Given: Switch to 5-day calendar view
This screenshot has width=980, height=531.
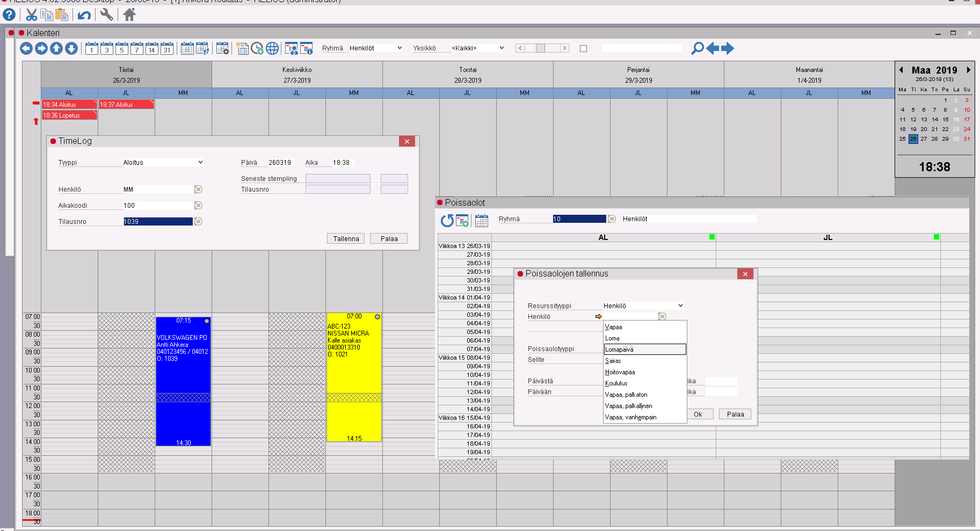Looking at the screenshot, I should pos(122,48).
